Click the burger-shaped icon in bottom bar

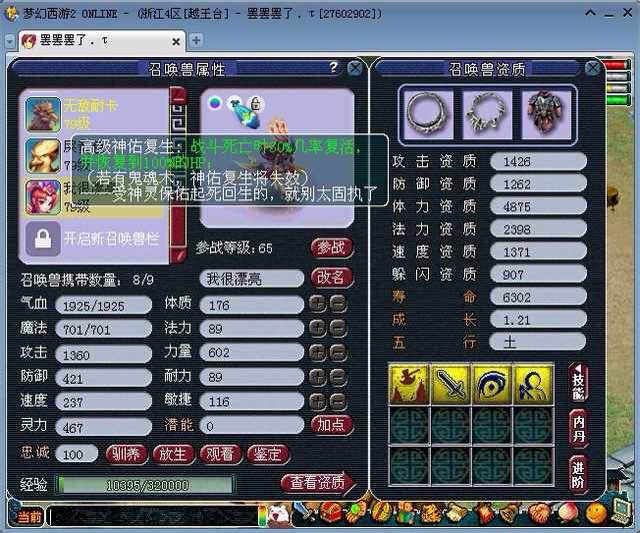click(x=380, y=513)
